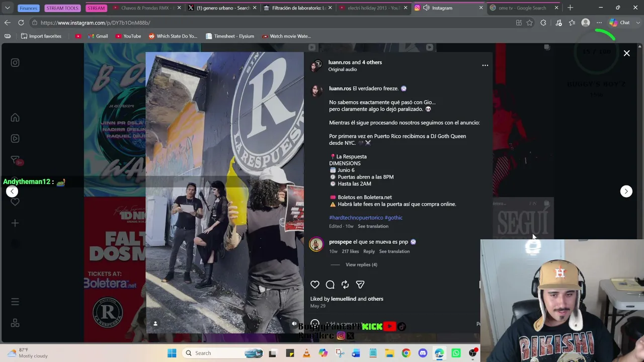Open Notifications heart in left sidebar
Image resolution: width=644 pixels, height=362 pixels.
[15, 202]
